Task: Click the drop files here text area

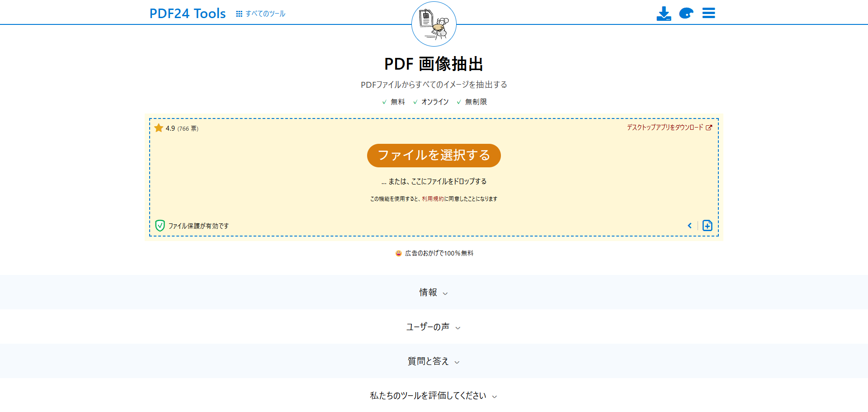Action: coord(434,181)
